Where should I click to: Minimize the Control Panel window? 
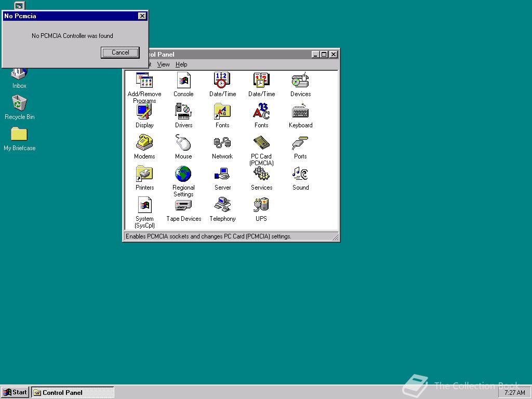point(315,54)
